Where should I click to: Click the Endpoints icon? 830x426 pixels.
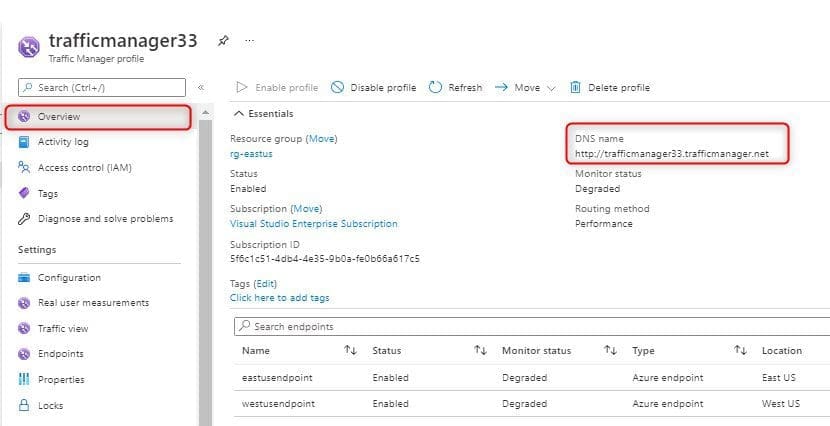coord(24,354)
